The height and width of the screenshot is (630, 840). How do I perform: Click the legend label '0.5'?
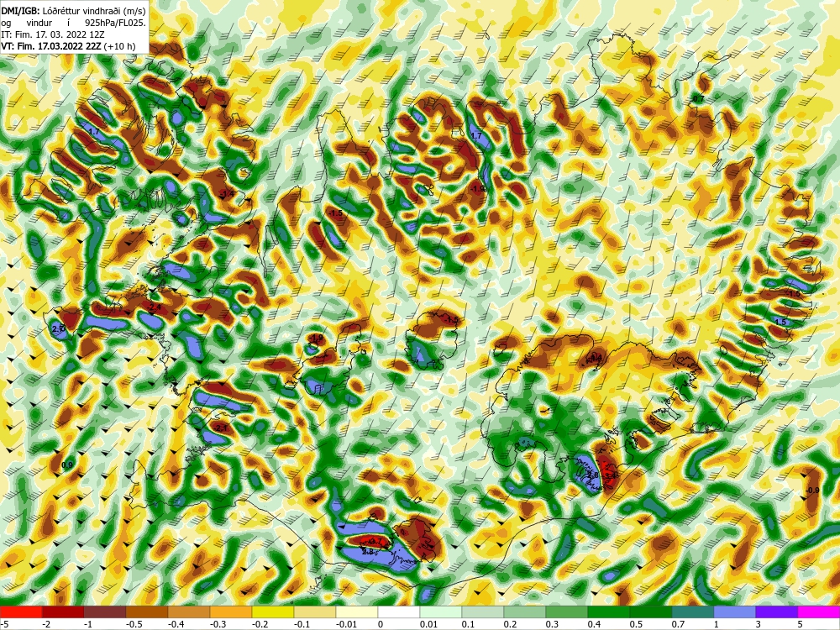coord(636,624)
